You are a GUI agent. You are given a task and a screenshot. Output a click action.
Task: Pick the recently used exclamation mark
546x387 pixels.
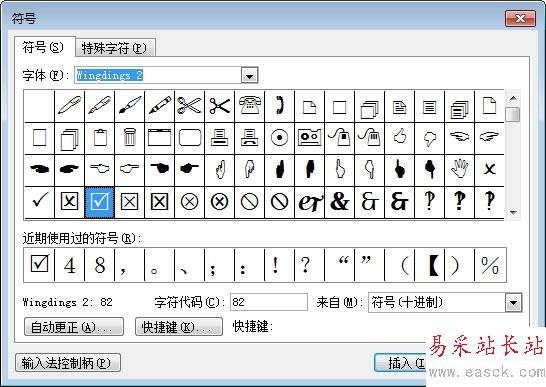279,265
